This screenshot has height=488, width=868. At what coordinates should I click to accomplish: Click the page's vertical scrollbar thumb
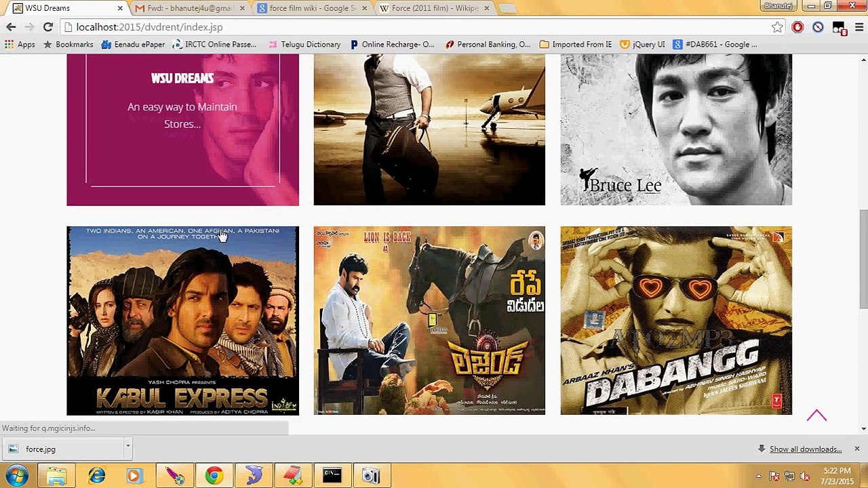coord(863,259)
